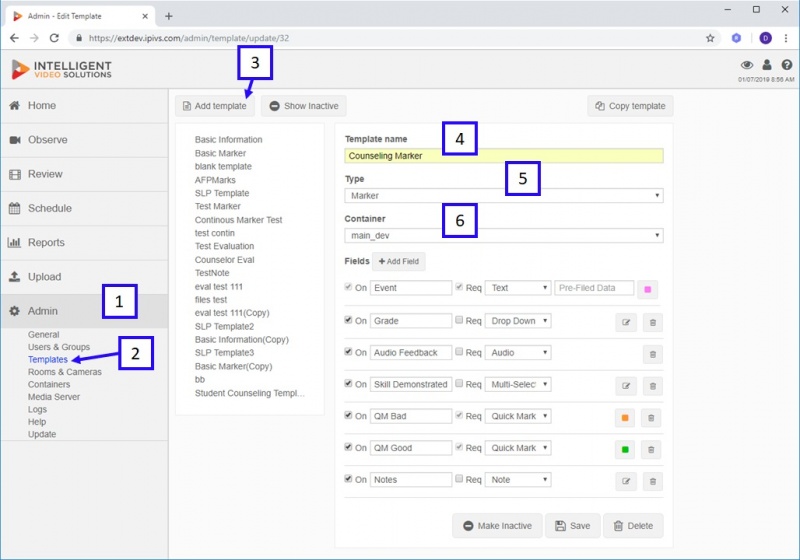Open the Observe section
Image resolution: width=800 pixels, height=560 pixels.
coord(84,140)
